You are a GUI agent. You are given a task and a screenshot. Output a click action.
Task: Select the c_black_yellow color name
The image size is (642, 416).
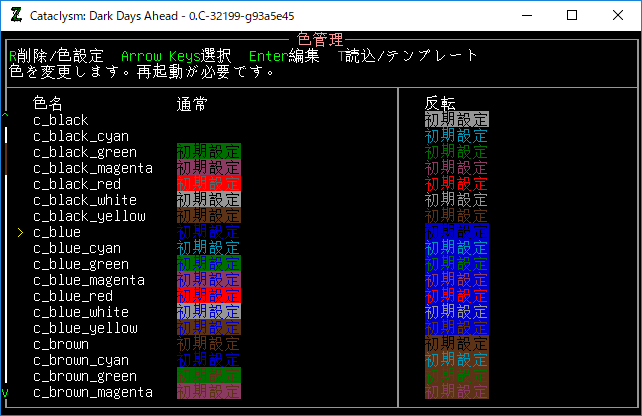coord(88,216)
